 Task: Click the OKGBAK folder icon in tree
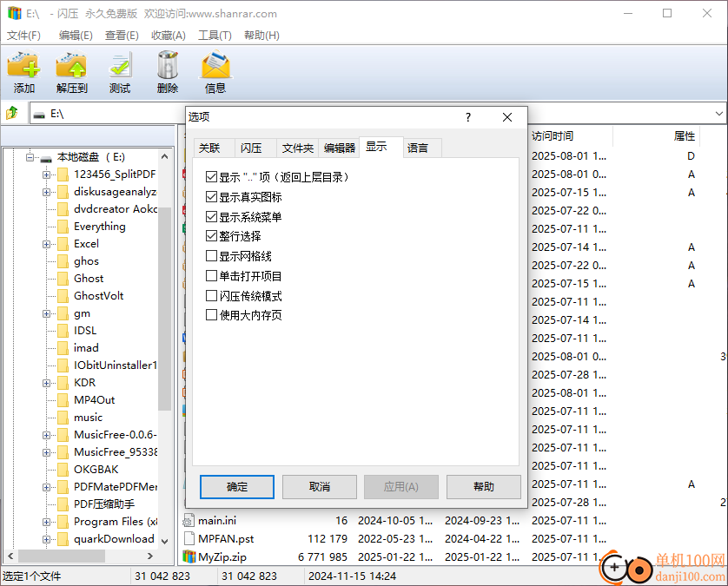click(x=63, y=470)
